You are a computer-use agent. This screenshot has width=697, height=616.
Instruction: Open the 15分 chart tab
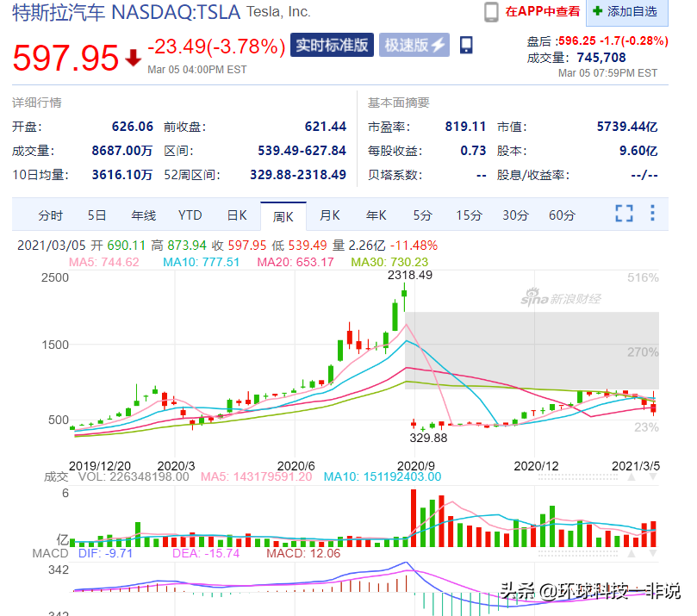[x=469, y=215]
